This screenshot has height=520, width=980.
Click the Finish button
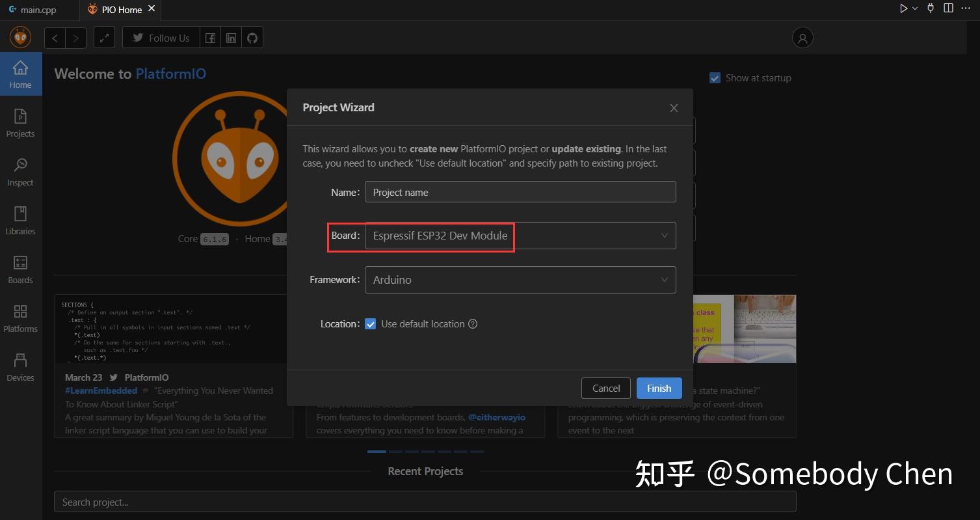coord(659,388)
